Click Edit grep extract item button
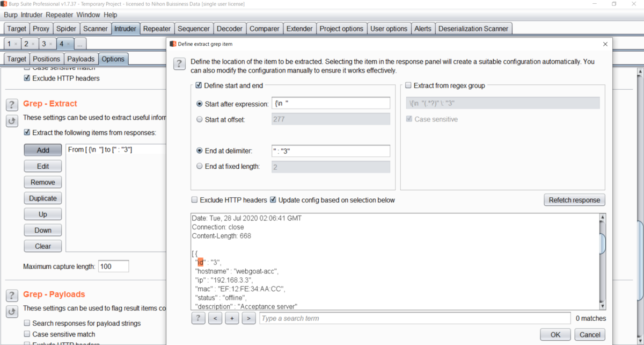The image size is (644, 345). click(x=43, y=167)
